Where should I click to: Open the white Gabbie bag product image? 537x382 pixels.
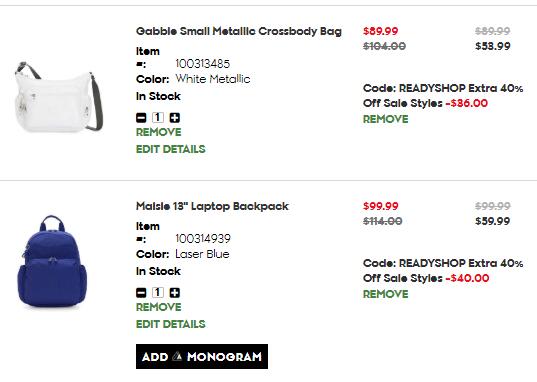[x=59, y=97]
